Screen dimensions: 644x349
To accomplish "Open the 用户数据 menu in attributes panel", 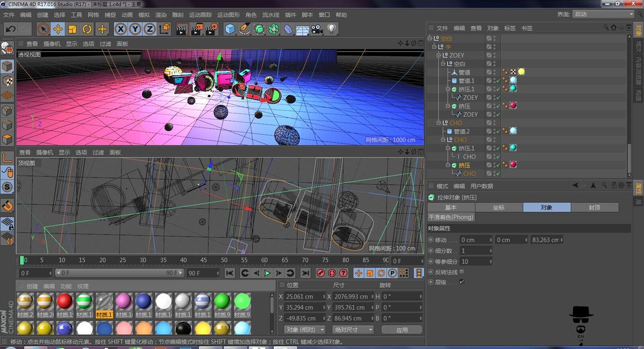I will coord(482,186).
